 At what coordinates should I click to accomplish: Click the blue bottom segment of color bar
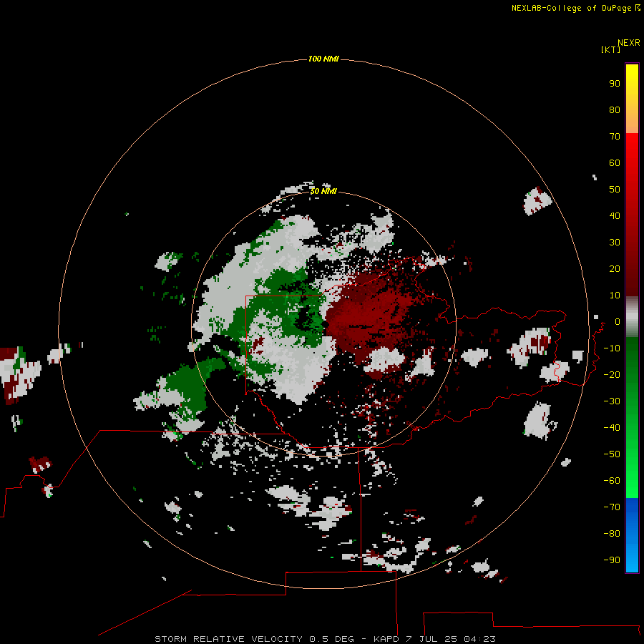tap(632, 535)
